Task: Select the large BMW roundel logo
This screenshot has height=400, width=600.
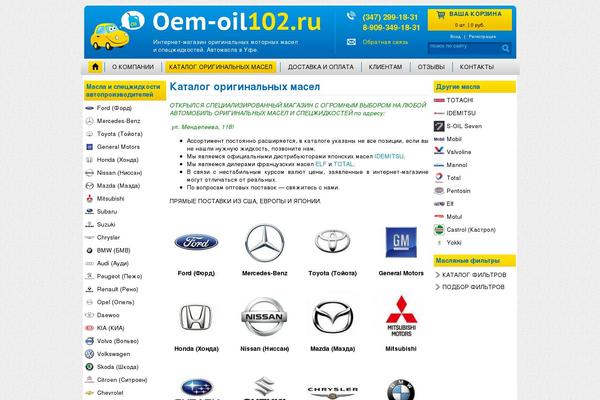Action: [401, 390]
